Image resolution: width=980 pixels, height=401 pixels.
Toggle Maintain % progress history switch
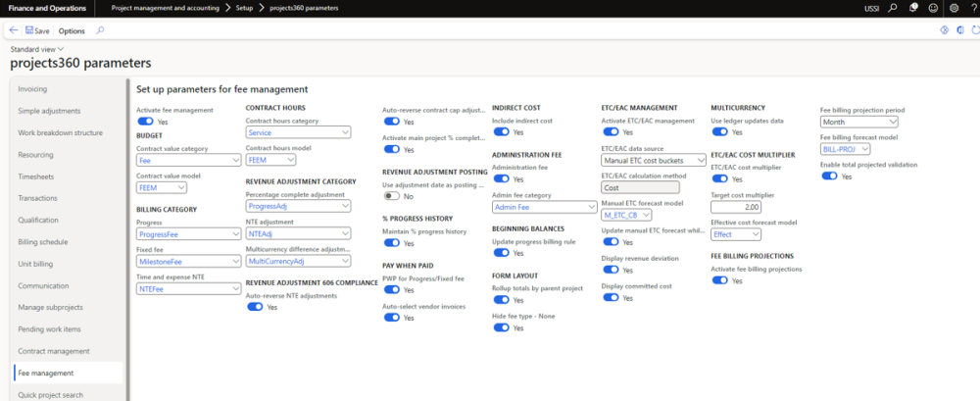tap(391, 243)
